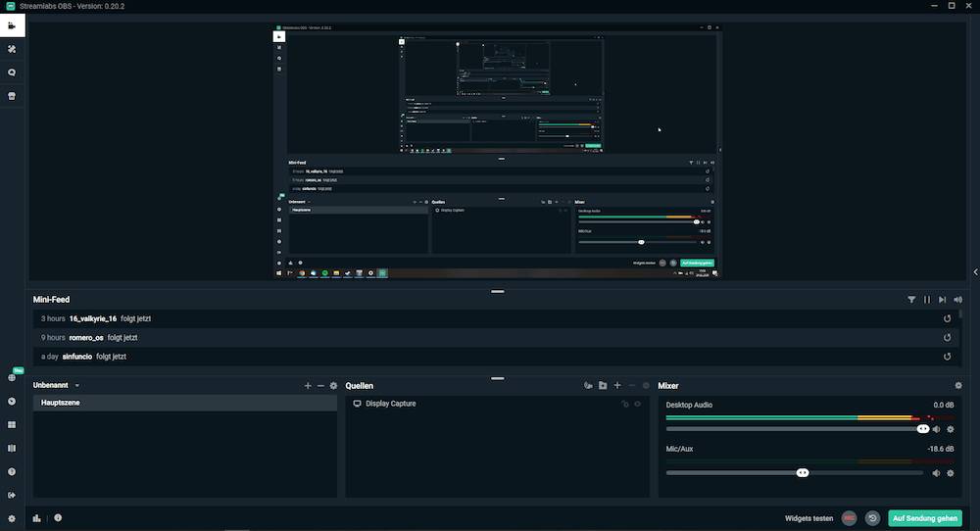
Task: Open scene transitions gear icon
Action: point(334,386)
